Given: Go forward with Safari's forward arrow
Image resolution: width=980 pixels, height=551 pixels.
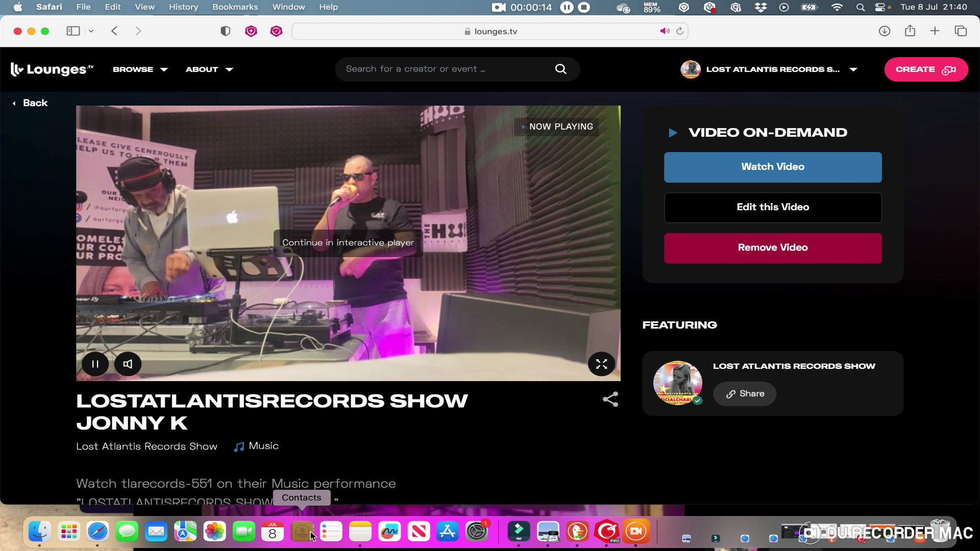Looking at the screenshot, I should pyautogui.click(x=138, y=31).
